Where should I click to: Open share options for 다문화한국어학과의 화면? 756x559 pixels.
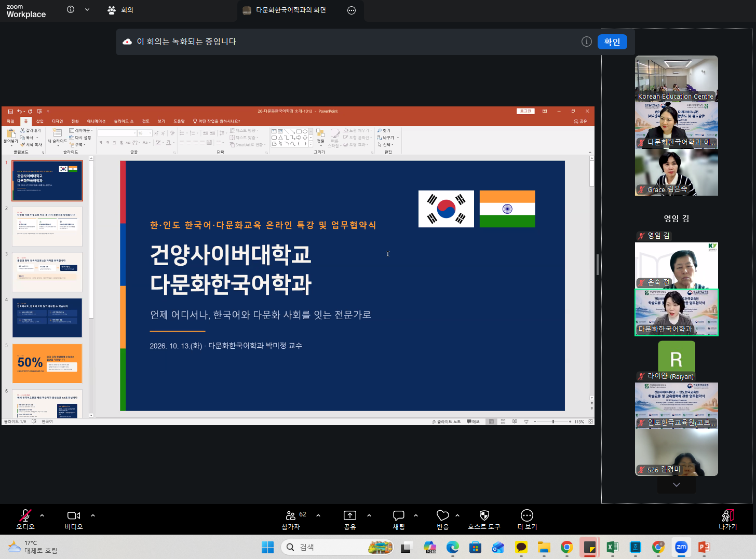(x=352, y=10)
